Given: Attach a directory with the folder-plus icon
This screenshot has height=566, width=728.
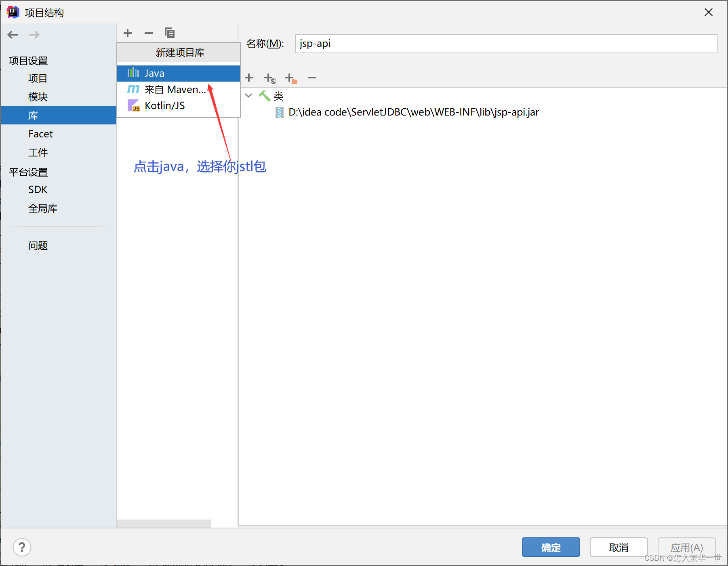Looking at the screenshot, I should (x=291, y=78).
